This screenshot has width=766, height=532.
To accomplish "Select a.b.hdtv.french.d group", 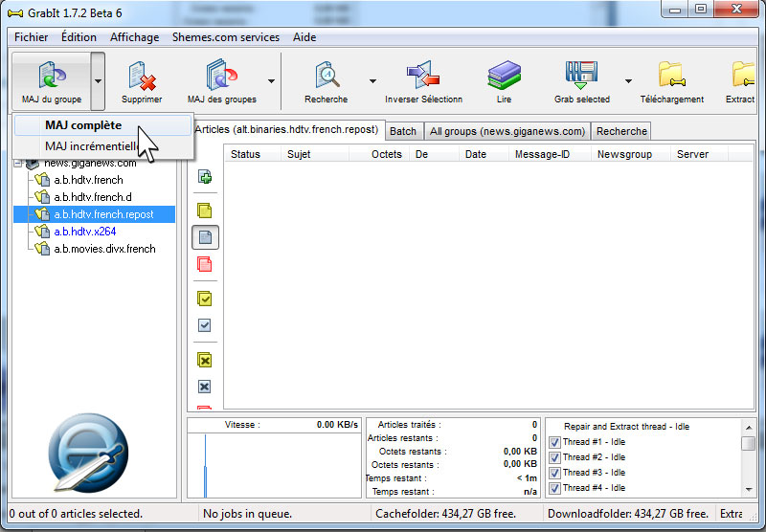I will pos(93,197).
